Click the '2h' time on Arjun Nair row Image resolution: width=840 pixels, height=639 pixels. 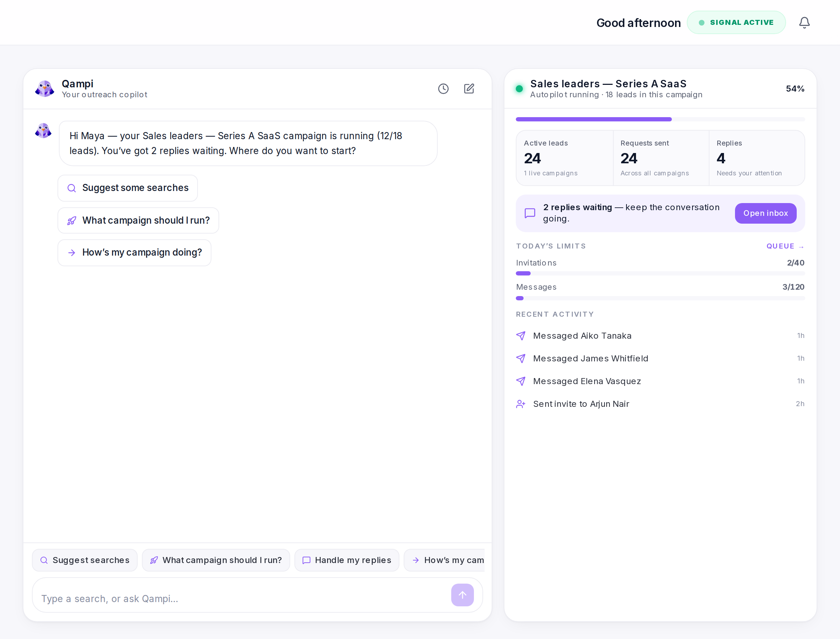[x=800, y=404]
